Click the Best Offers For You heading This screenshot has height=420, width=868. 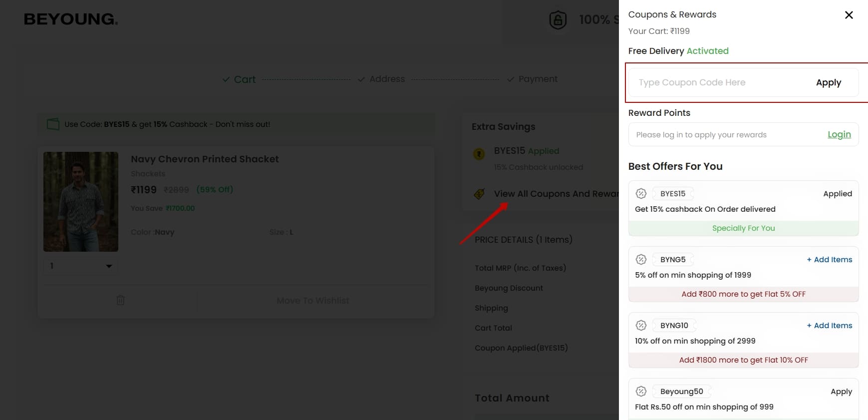pyautogui.click(x=675, y=166)
